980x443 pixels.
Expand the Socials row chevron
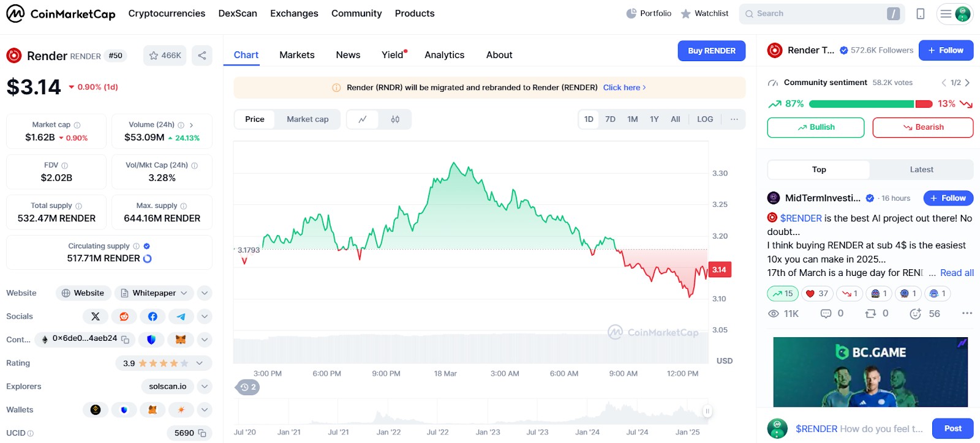(205, 316)
